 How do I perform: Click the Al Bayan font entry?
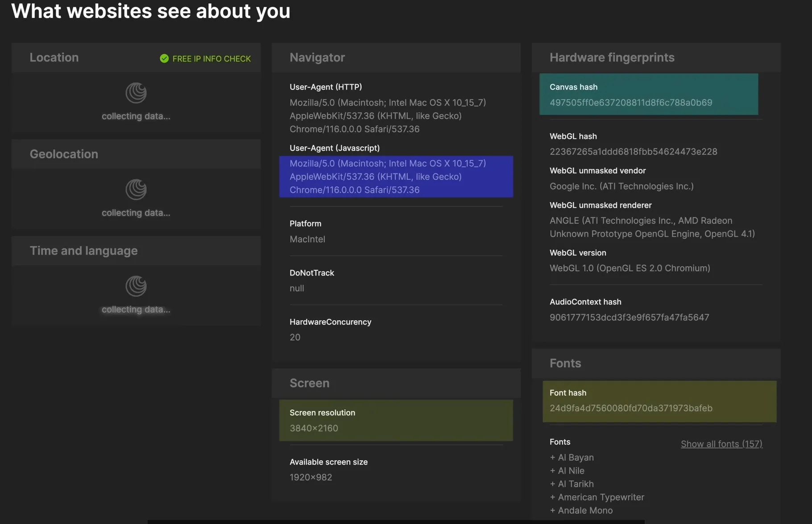click(575, 457)
